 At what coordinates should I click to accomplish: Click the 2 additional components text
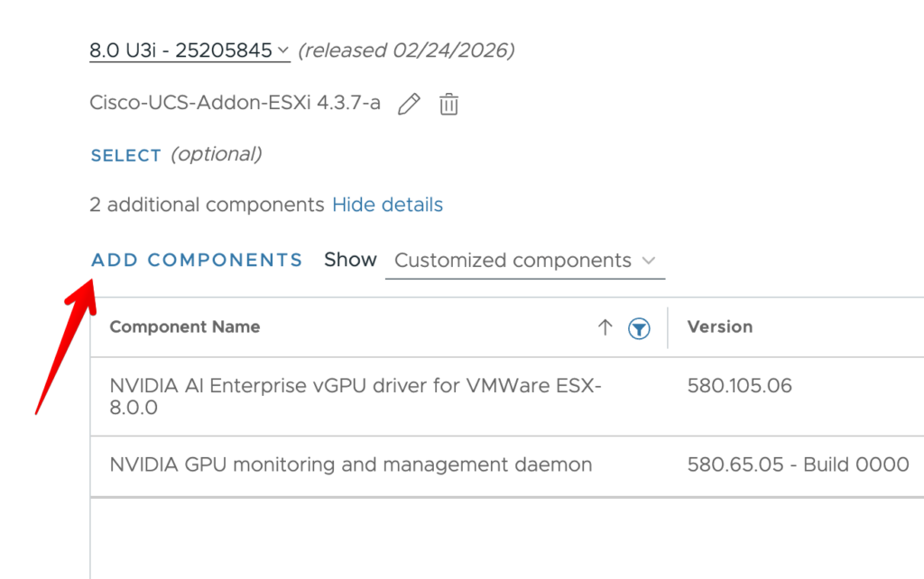pyautogui.click(x=207, y=205)
